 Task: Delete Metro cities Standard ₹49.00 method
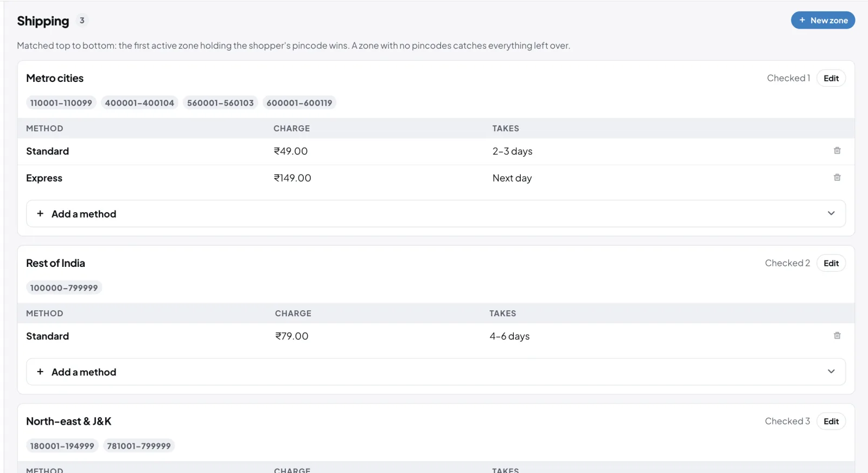point(837,151)
